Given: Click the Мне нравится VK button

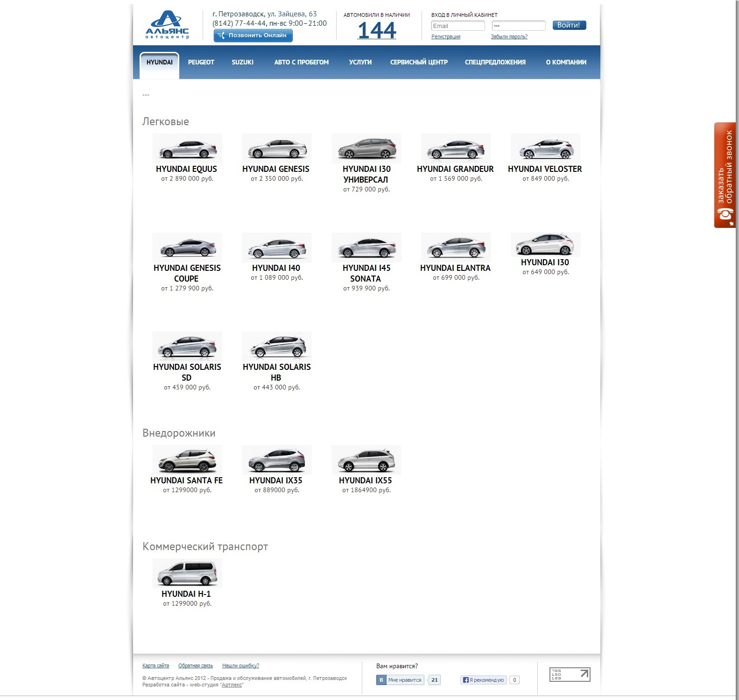Looking at the screenshot, I should (400, 680).
